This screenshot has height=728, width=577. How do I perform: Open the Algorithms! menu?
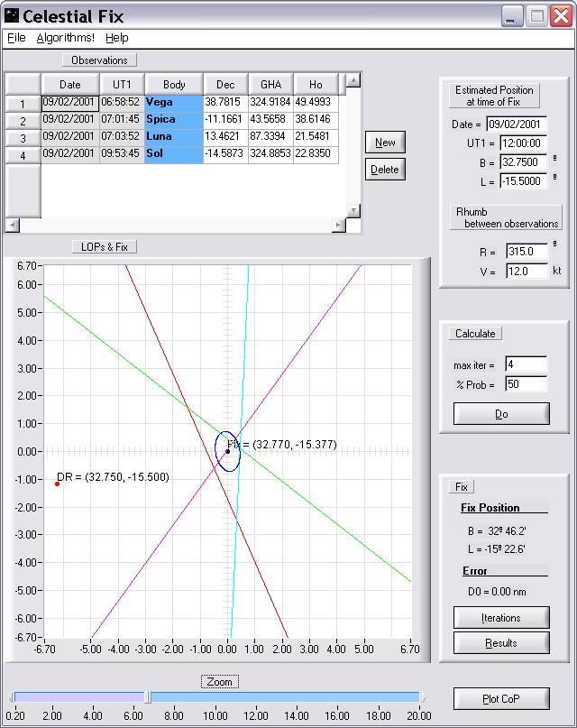pos(65,38)
